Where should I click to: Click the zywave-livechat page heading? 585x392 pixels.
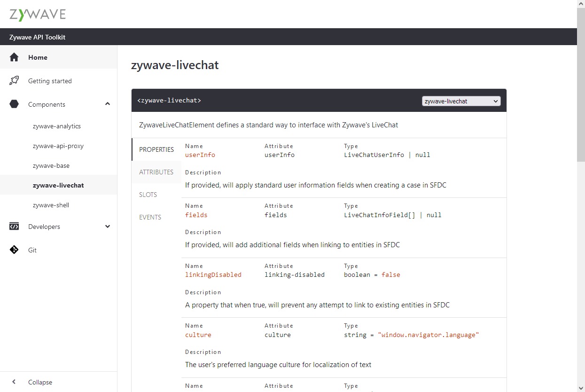click(x=175, y=65)
